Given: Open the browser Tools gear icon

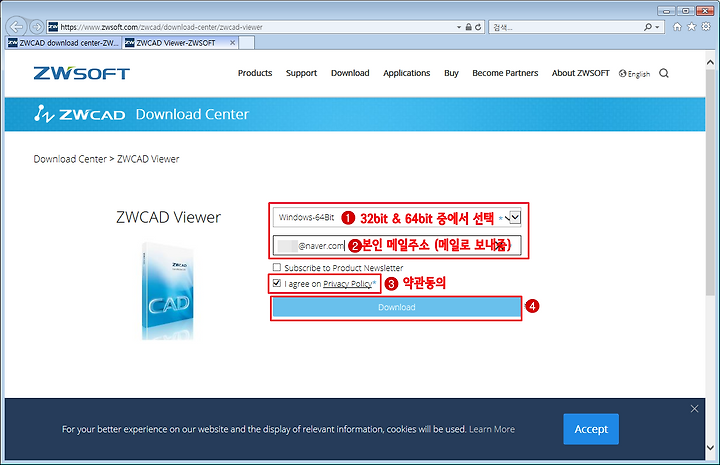Looking at the screenshot, I should pos(706,27).
